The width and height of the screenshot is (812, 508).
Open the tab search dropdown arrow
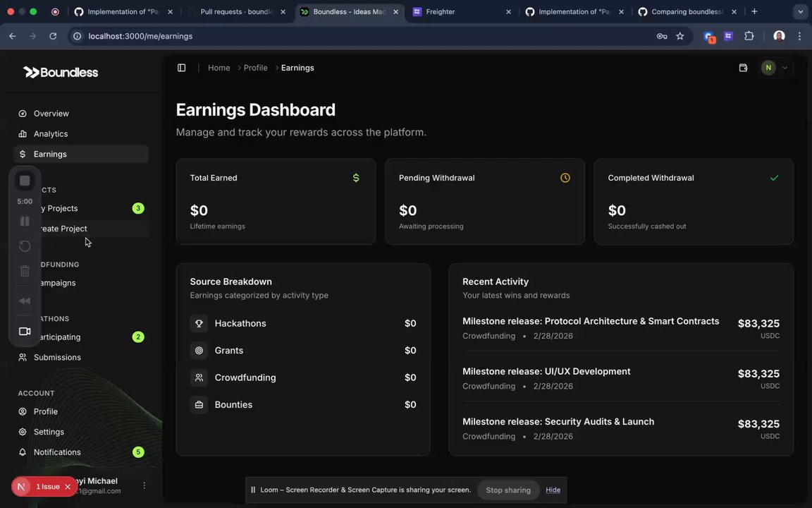(x=800, y=11)
